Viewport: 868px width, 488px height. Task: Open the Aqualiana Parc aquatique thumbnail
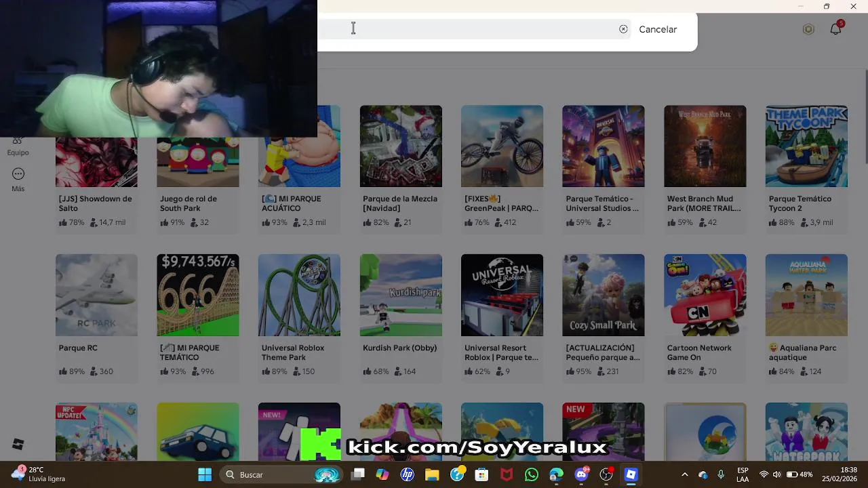coord(806,295)
